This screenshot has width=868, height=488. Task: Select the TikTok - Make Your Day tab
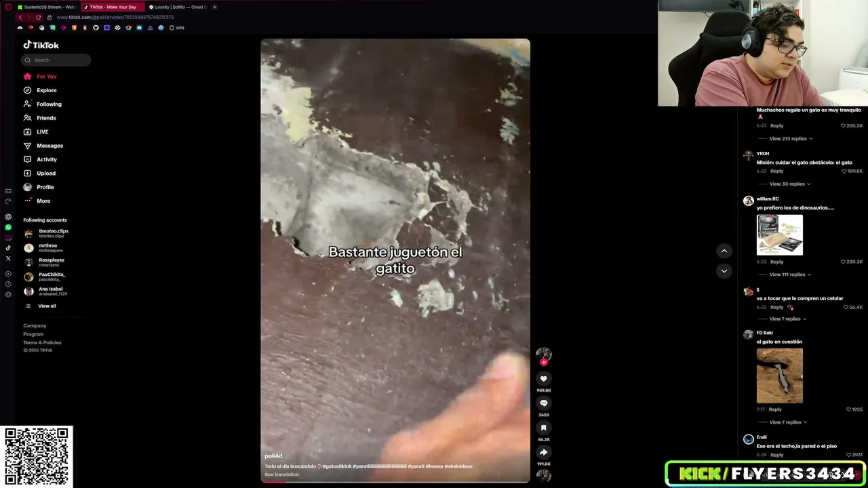coord(112,7)
